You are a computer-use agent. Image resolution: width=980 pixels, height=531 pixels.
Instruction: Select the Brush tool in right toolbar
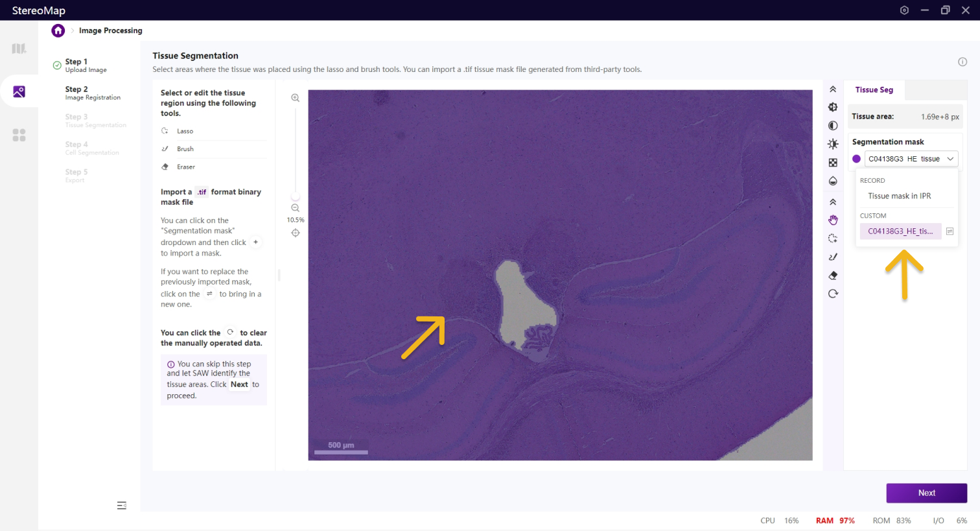(x=833, y=257)
